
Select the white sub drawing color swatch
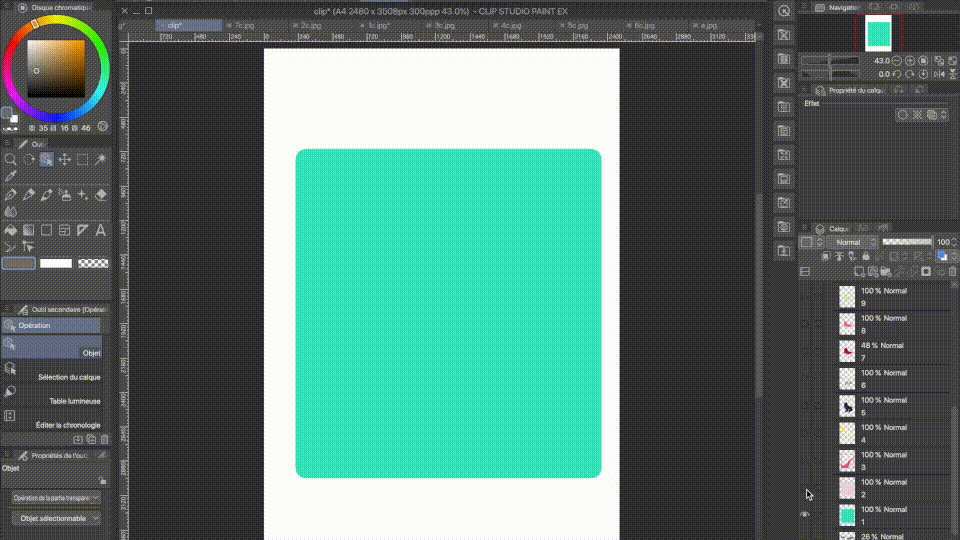[x=56, y=264]
